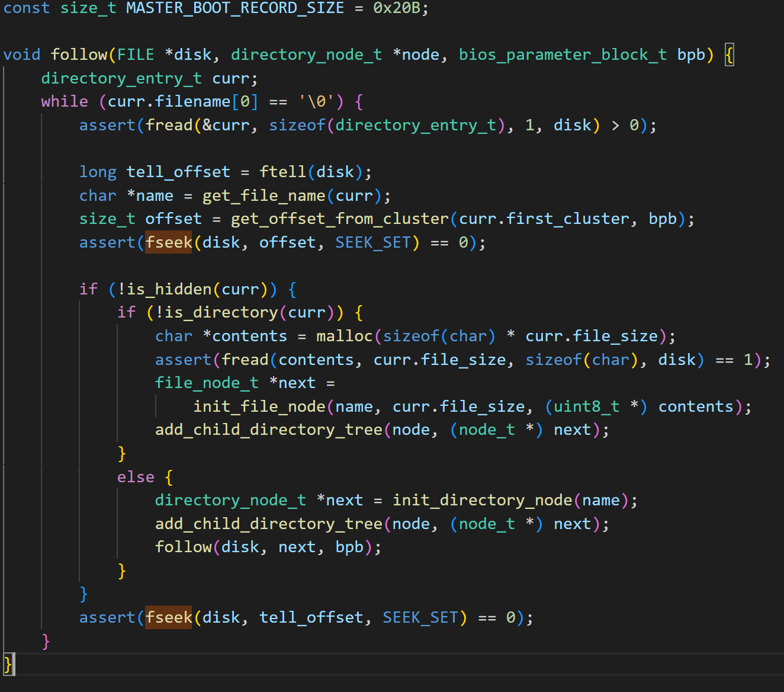The height and width of the screenshot is (692, 784).
Task: Click the uint8_t cast type
Action: [x=586, y=407]
